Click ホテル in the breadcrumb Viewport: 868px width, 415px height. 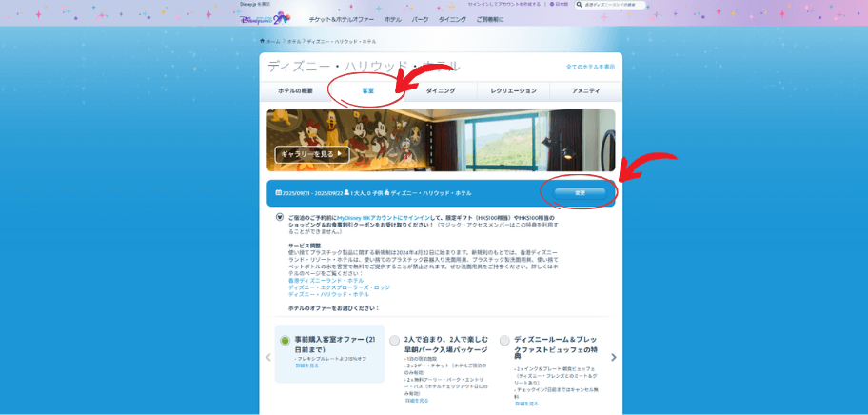point(294,42)
